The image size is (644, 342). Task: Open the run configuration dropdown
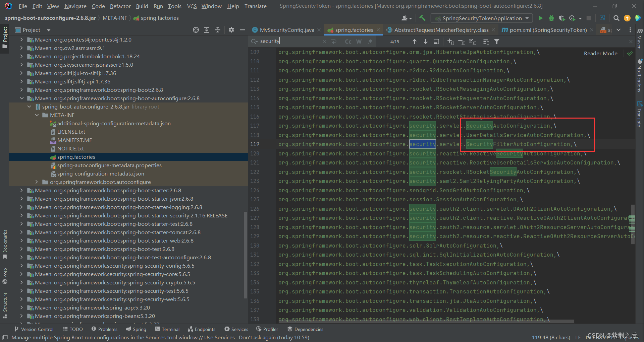tap(482, 18)
